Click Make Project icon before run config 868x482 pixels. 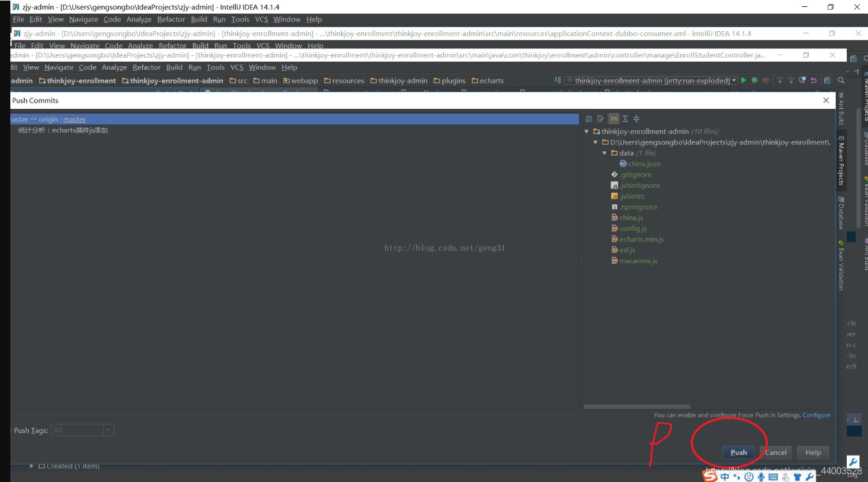point(558,81)
